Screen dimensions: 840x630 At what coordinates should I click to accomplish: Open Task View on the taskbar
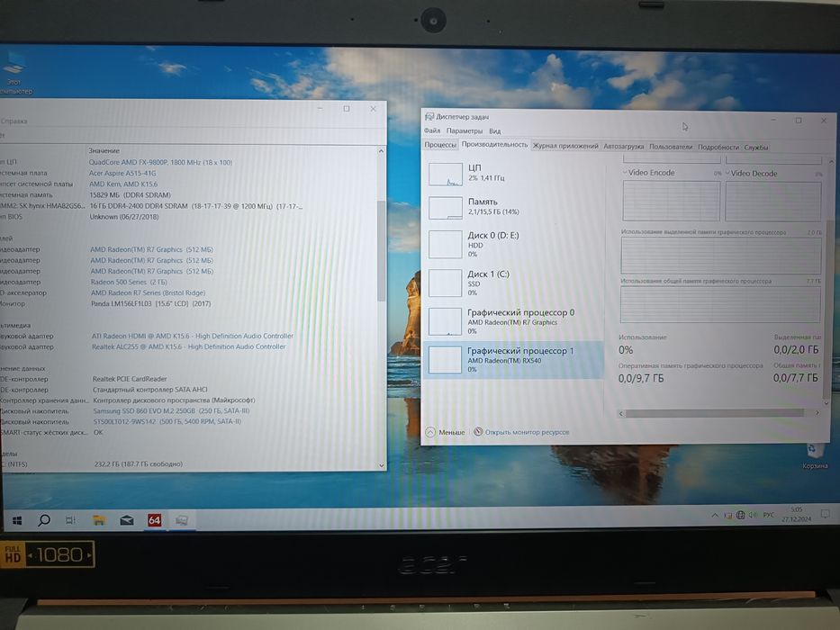71,520
